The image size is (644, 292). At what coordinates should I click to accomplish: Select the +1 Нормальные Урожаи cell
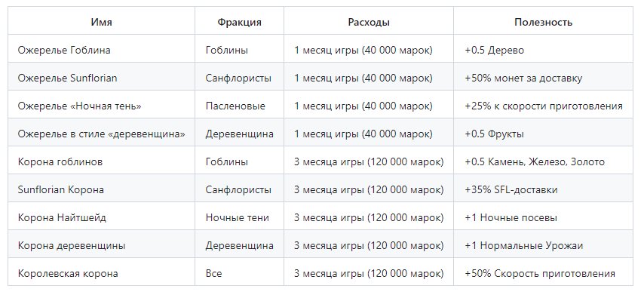click(544, 245)
